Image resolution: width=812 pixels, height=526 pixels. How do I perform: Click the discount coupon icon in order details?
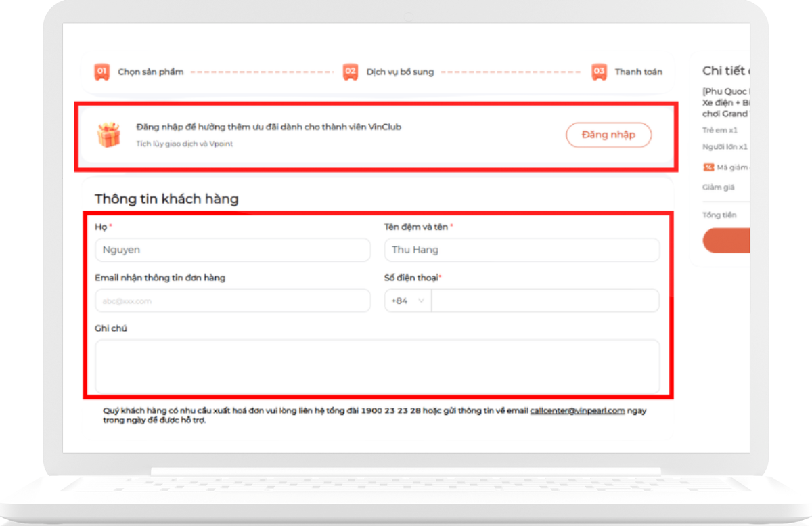point(708,167)
